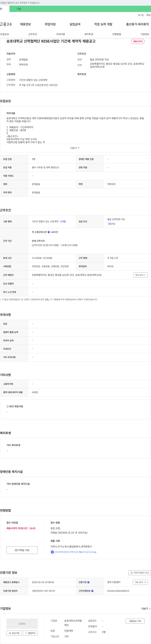The height and width of the screenshot is (644, 151).
Task: Jump to 전형방법 section tab
Action: click(x=117, y=34)
